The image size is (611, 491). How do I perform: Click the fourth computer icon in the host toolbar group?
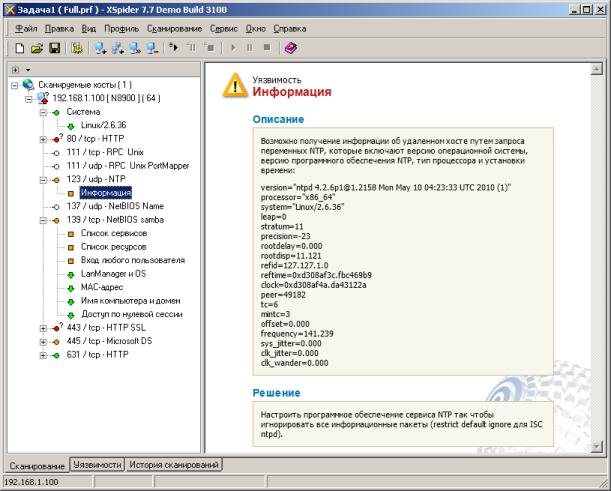(134, 48)
